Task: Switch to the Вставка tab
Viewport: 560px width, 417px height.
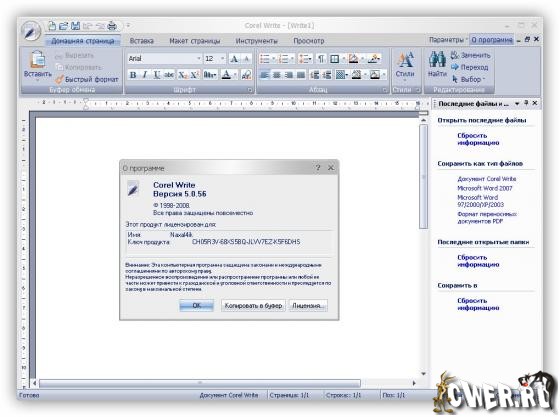Action: 142,41
